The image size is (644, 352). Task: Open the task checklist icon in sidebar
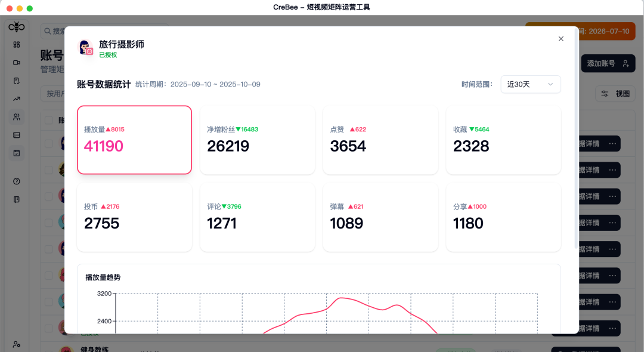pos(17,81)
